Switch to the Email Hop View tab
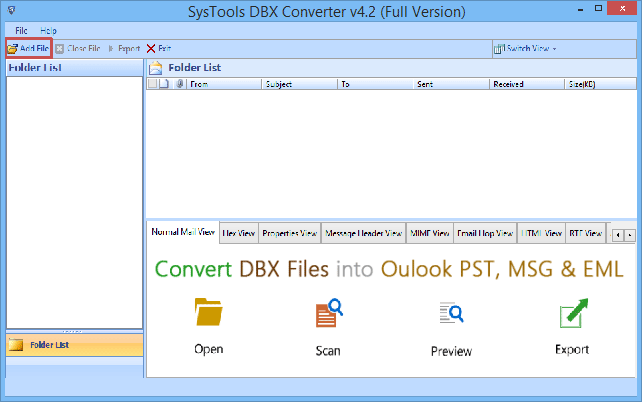 (x=485, y=233)
